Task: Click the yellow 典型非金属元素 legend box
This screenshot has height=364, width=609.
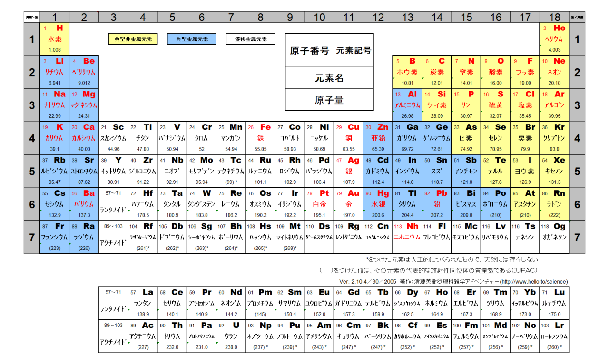Action: 130,39
